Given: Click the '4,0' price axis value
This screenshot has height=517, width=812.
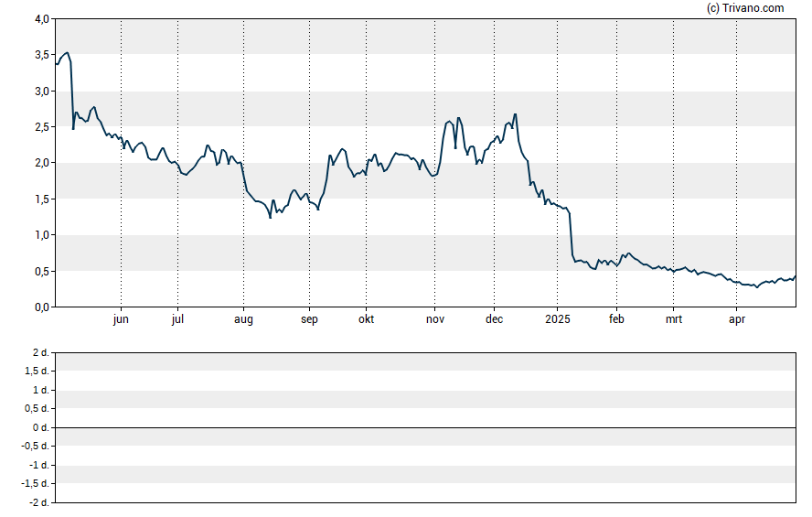Looking at the screenshot, I should [x=42, y=19].
